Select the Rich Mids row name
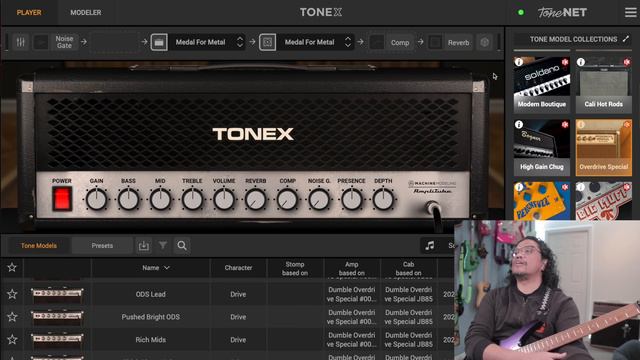 (151, 340)
